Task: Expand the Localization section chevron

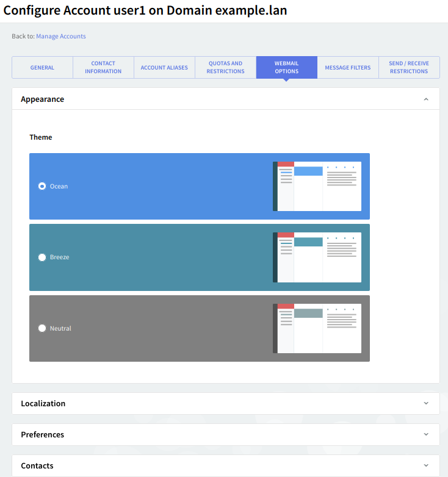Action: [426, 403]
